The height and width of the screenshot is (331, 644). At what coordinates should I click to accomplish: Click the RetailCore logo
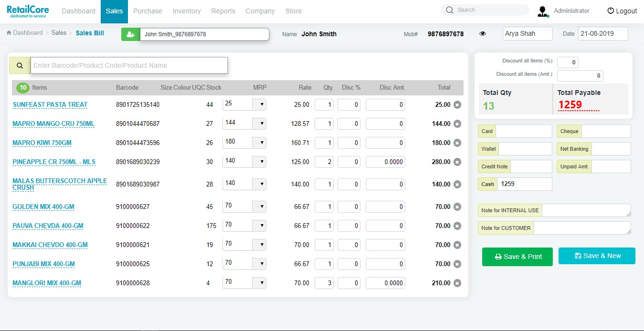(28, 11)
